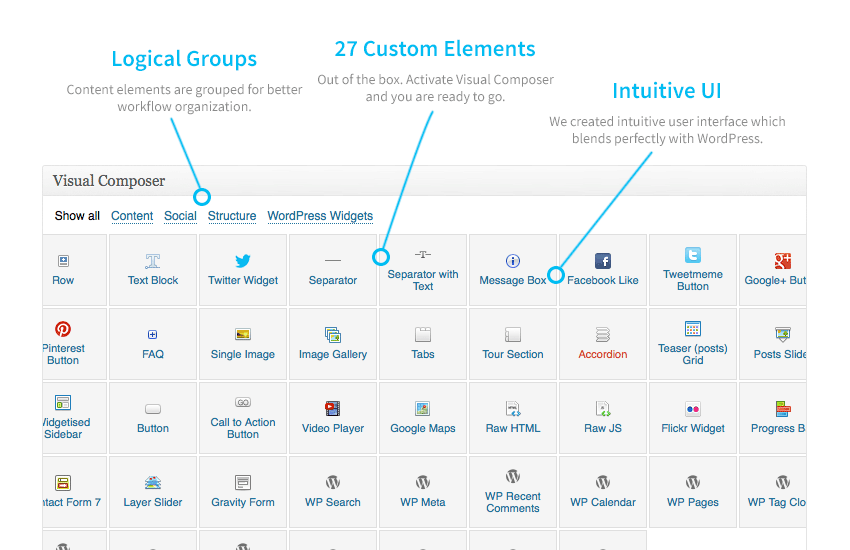Image resolution: width=850 pixels, height=550 pixels.
Task: Insert a Separator element
Action: (x=333, y=270)
